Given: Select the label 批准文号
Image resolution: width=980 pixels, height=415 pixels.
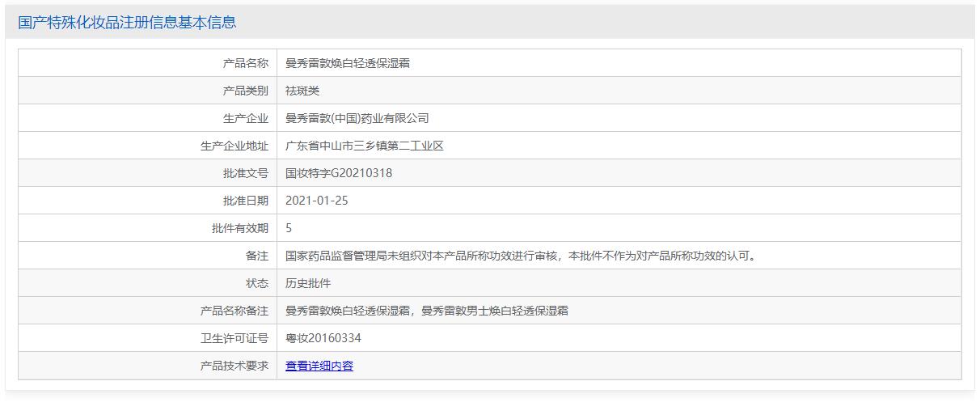Looking at the screenshot, I should pyautogui.click(x=246, y=173).
